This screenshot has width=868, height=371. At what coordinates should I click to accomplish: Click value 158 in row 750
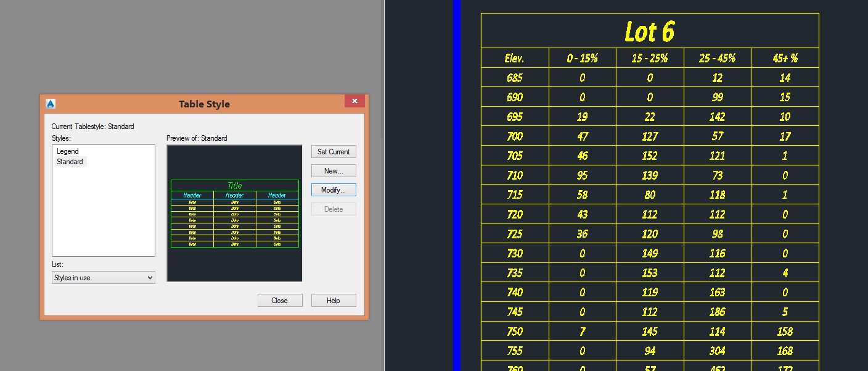(x=785, y=331)
